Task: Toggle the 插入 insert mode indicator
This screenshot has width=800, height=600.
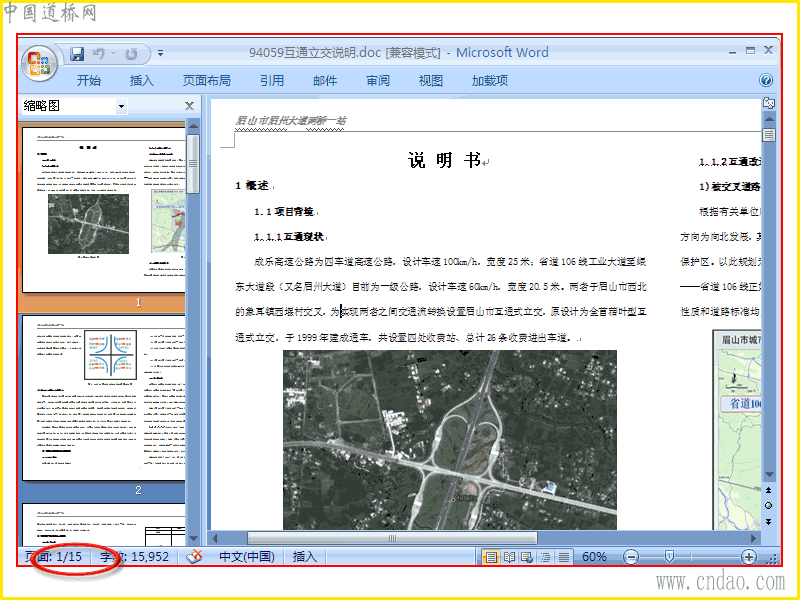Action: pos(305,556)
